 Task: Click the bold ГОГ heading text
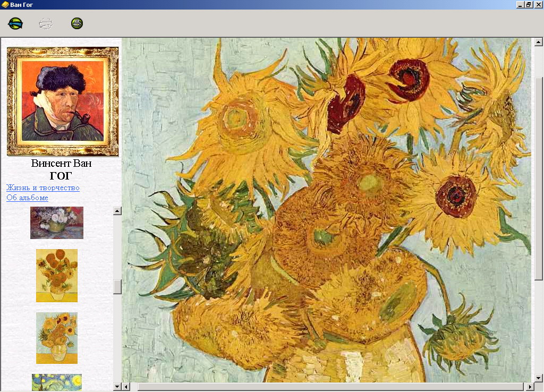61,176
